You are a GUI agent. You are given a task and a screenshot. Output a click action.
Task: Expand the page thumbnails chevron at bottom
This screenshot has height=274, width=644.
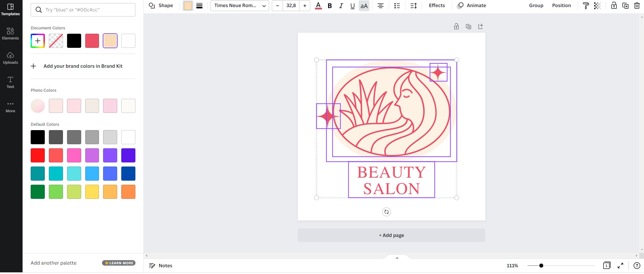tap(397, 258)
